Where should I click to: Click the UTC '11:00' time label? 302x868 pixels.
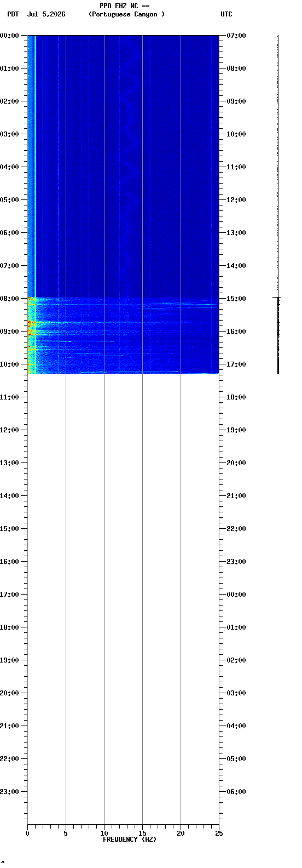[236, 167]
